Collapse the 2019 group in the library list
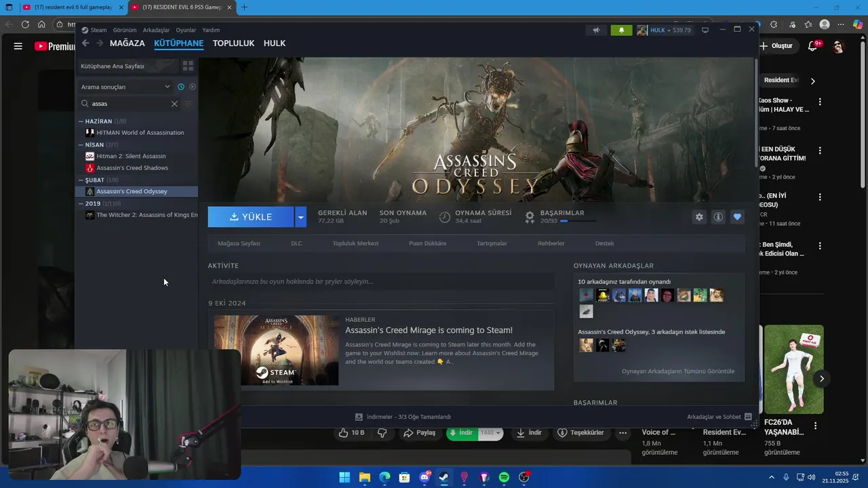 (x=81, y=203)
